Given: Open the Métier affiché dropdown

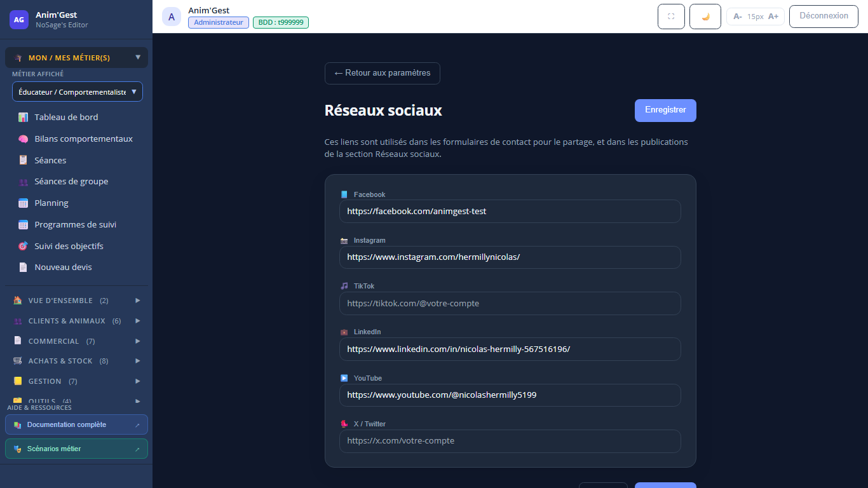Looking at the screenshot, I should pos(78,91).
